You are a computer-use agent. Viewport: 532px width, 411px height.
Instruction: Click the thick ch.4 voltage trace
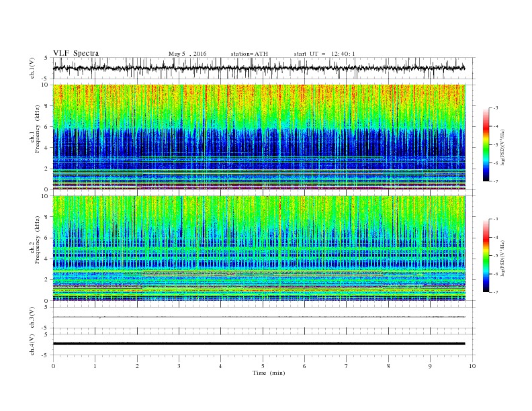259,344
